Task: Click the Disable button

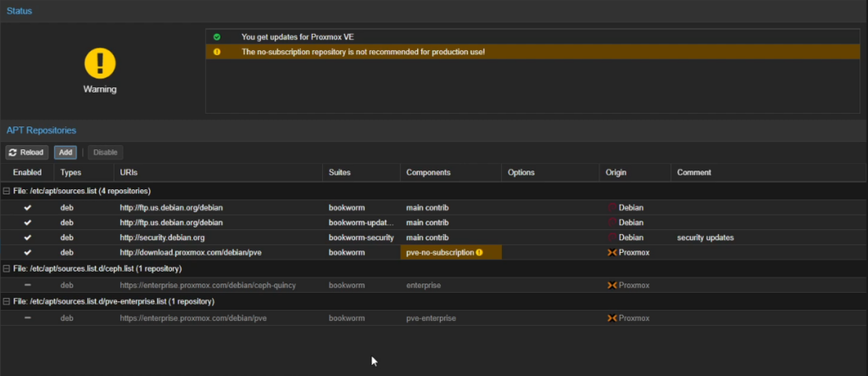Action: point(105,153)
